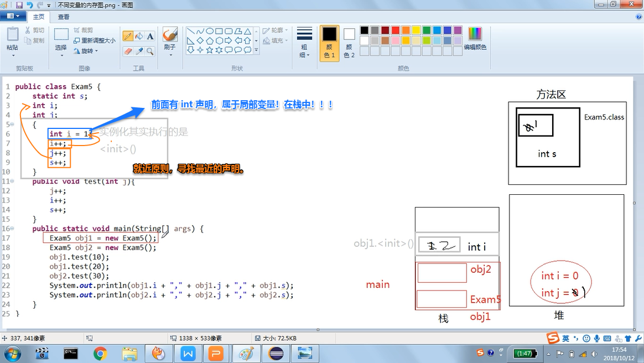Viewport: 644px width, 363px height.
Task: Open the Rotate (旋转) dropdown
Action: point(86,51)
